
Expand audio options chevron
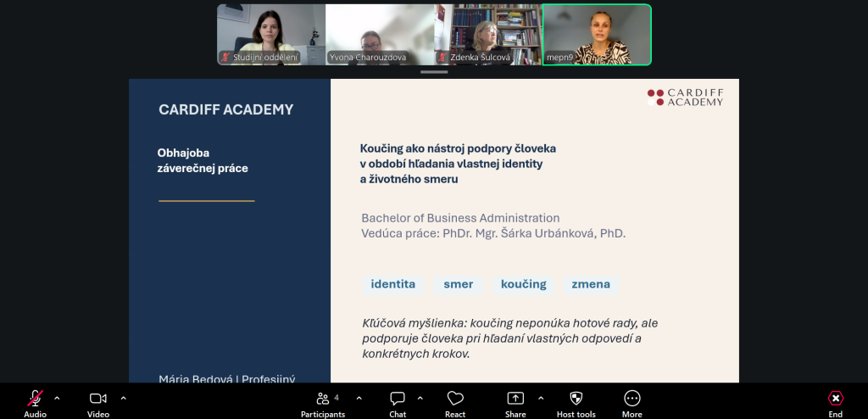click(57, 398)
